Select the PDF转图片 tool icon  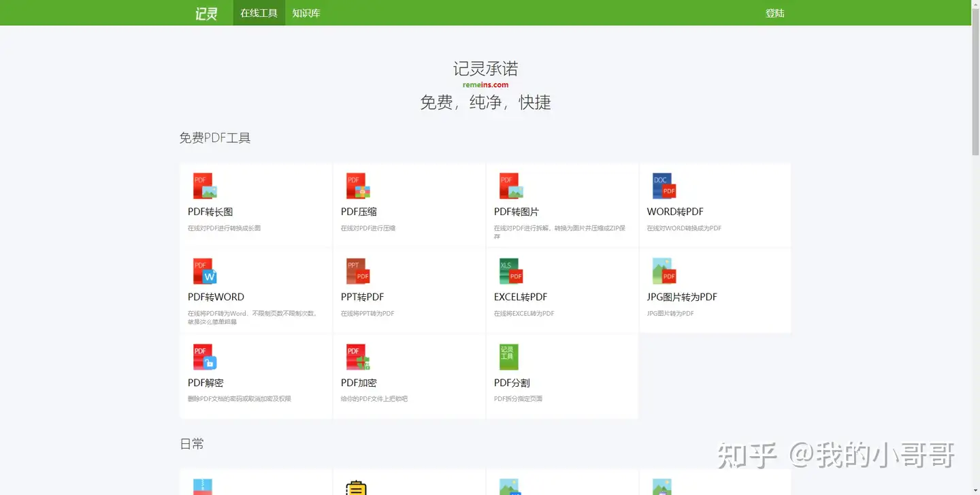(511, 187)
